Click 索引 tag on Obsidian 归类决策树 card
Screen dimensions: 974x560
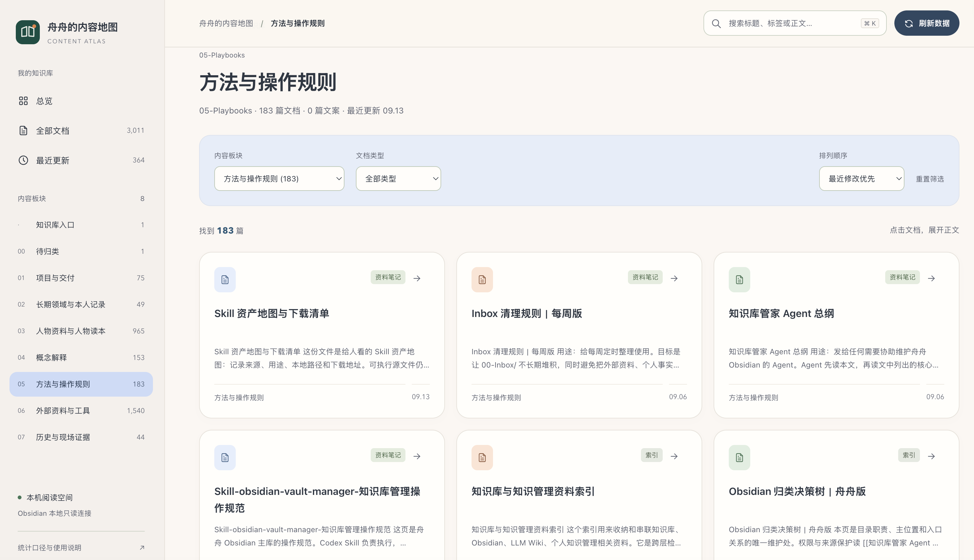(909, 455)
